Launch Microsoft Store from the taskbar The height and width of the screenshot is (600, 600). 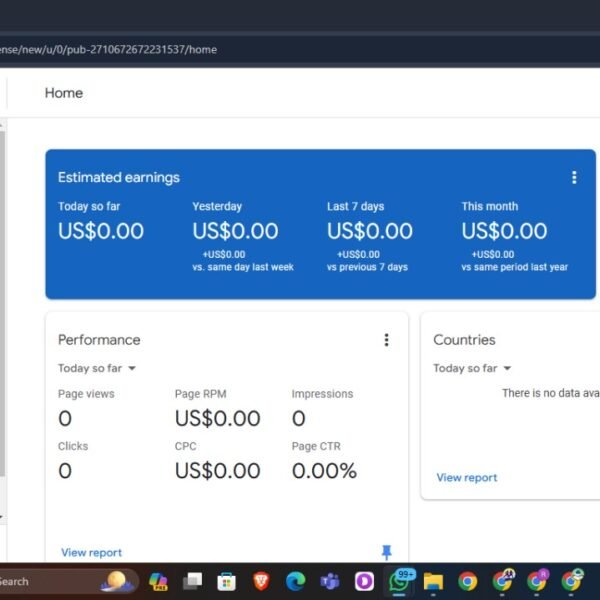[x=227, y=582]
